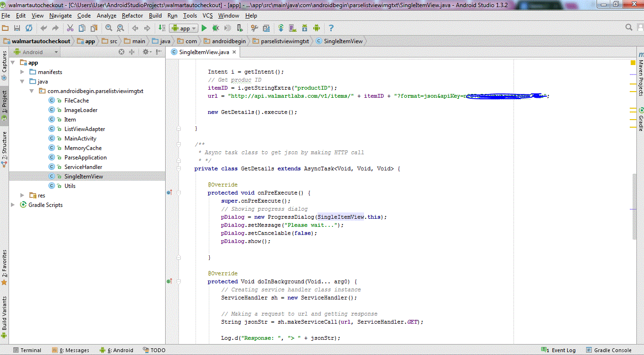Hide the Project panel with hide icon

coord(159,52)
